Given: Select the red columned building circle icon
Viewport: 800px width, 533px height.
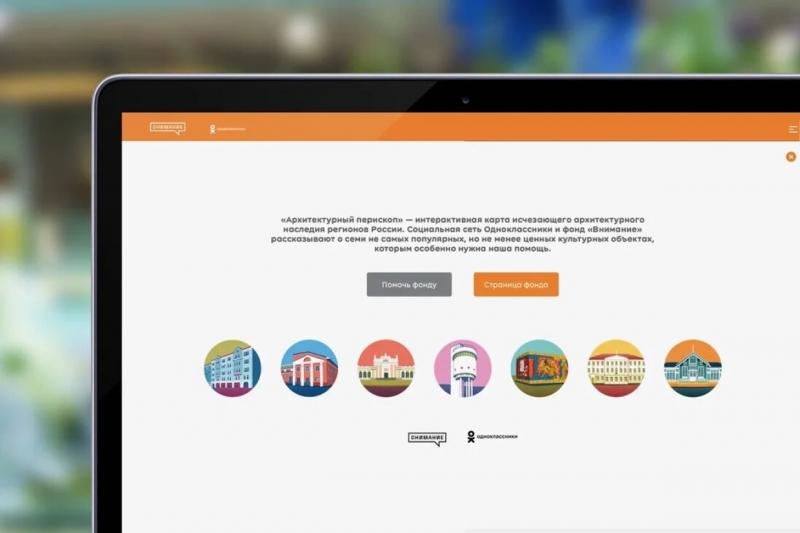Looking at the screenshot, I should coord(309,368).
